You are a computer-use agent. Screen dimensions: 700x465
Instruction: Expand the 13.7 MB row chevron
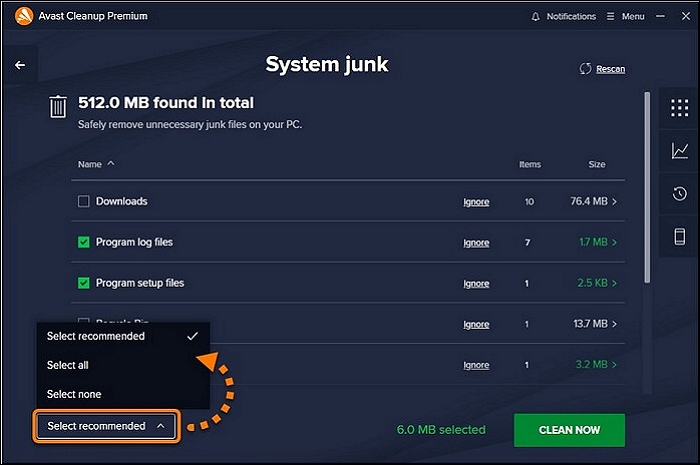[x=614, y=324]
